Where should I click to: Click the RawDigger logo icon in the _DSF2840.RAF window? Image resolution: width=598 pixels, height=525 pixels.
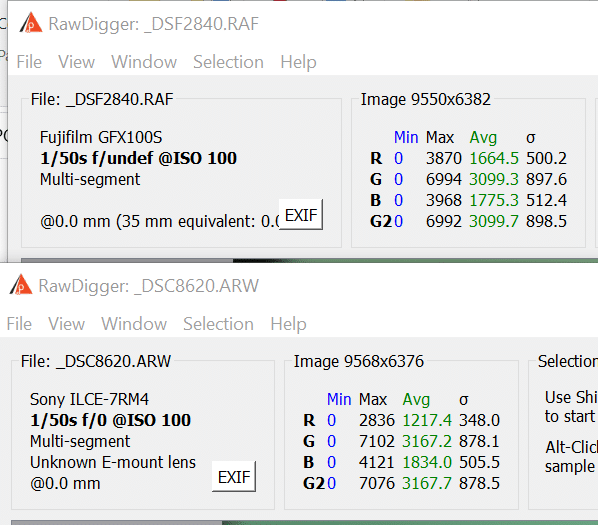[31, 23]
